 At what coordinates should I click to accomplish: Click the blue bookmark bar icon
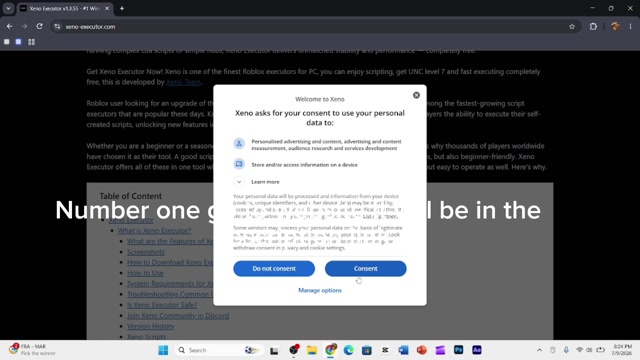18,42
